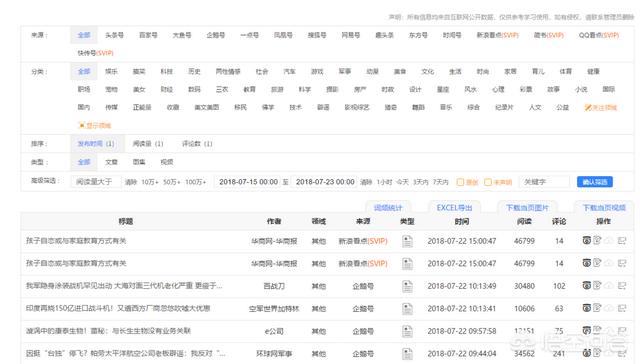
Task: Choose the 军事 category
Action: (345, 71)
